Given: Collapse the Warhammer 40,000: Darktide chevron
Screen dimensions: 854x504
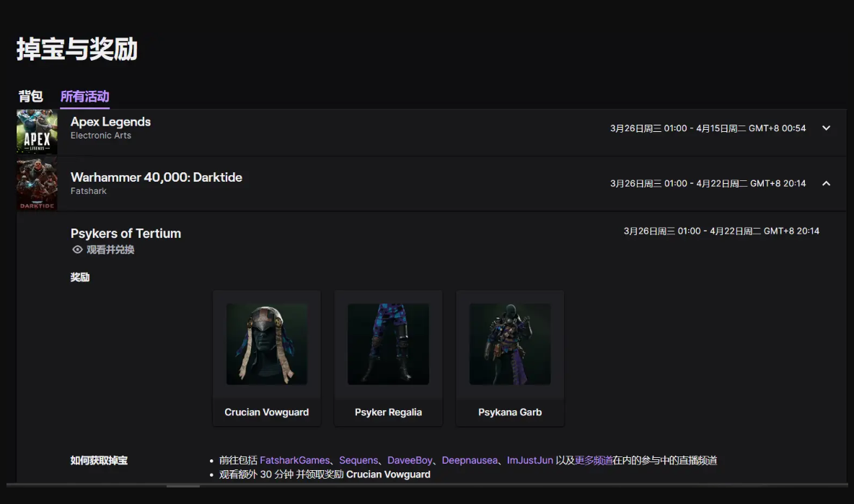Looking at the screenshot, I should [826, 183].
